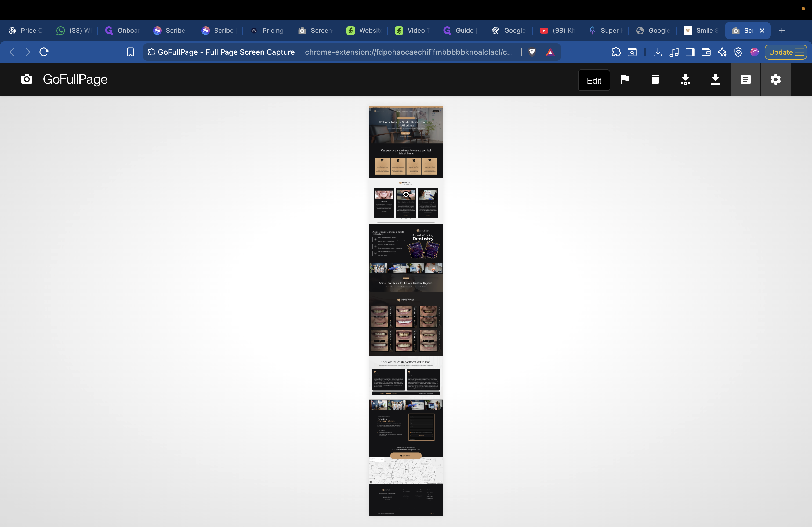Open the Brave Wallet icon
This screenshot has width=812, height=527.
[706, 52]
